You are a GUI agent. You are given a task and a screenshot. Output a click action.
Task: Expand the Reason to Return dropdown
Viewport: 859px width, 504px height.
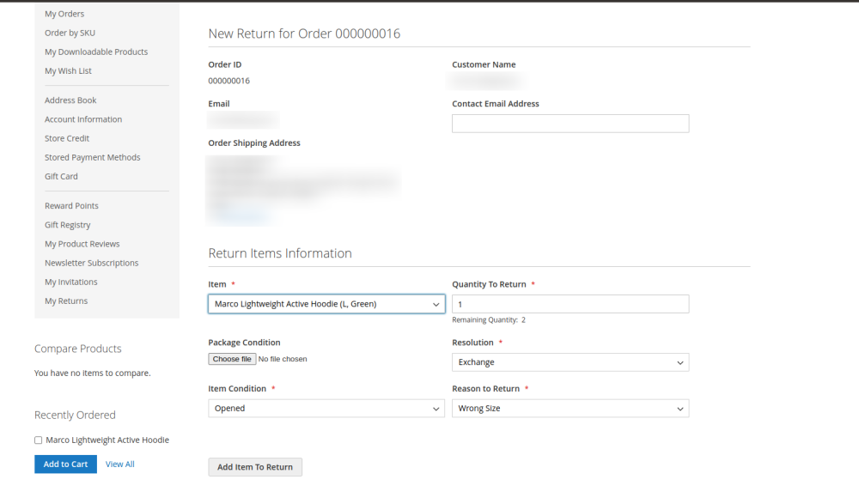pyautogui.click(x=570, y=409)
